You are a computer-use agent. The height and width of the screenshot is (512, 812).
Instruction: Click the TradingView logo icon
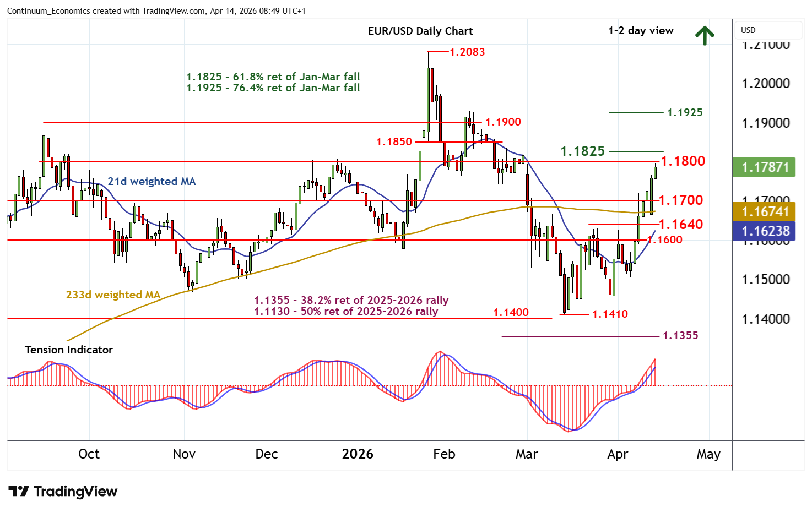tap(18, 491)
